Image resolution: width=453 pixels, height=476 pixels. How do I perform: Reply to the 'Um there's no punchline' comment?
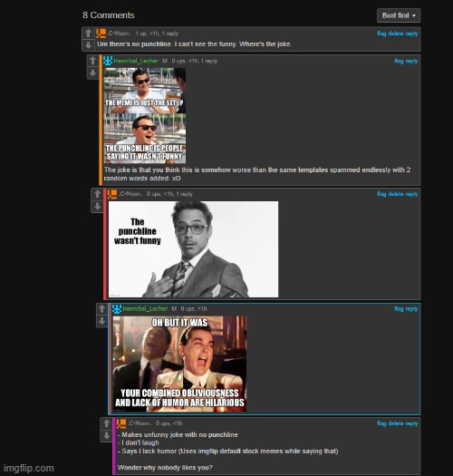[x=411, y=34]
